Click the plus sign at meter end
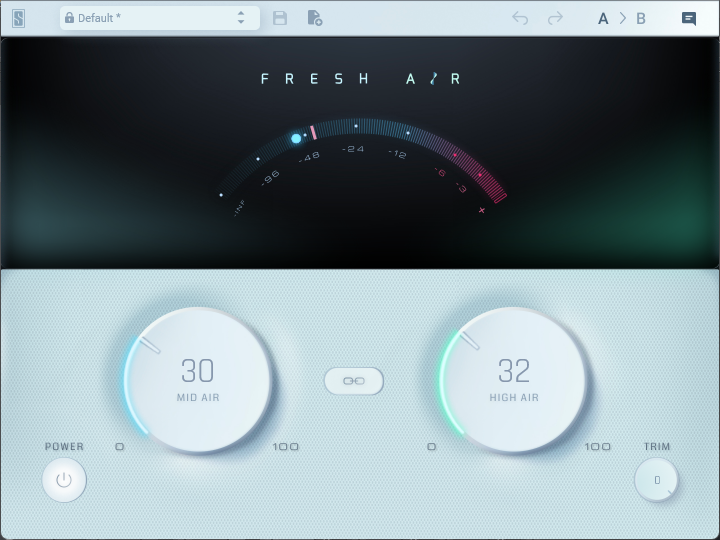The width and height of the screenshot is (720, 540). (x=482, y=210)
